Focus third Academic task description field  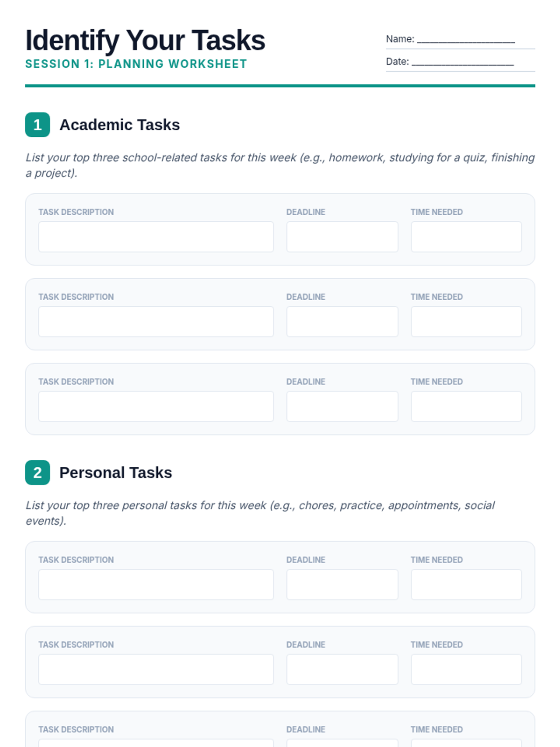[156, 406]
